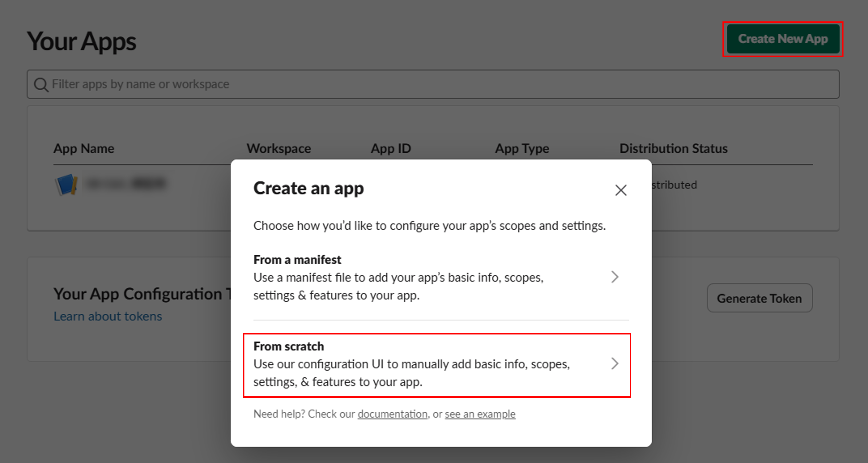Click the App ID column header
868x463 pixels.
point(391,149)
